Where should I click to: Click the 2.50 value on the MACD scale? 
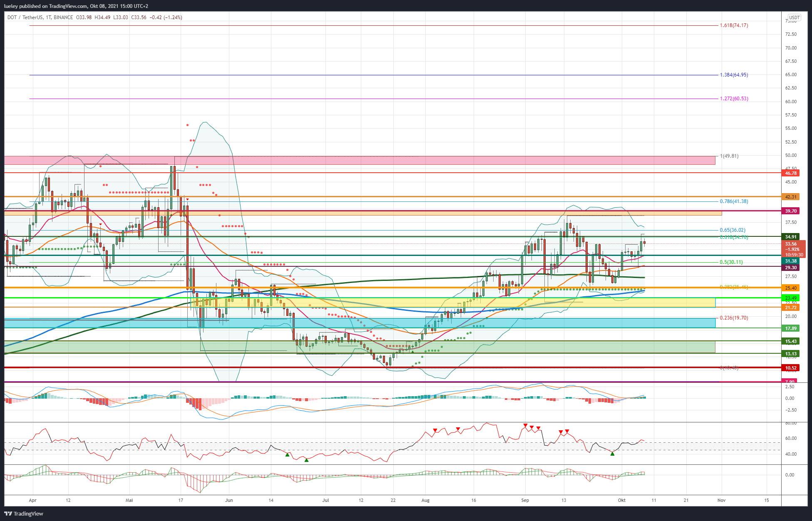(x=790, y=387)
